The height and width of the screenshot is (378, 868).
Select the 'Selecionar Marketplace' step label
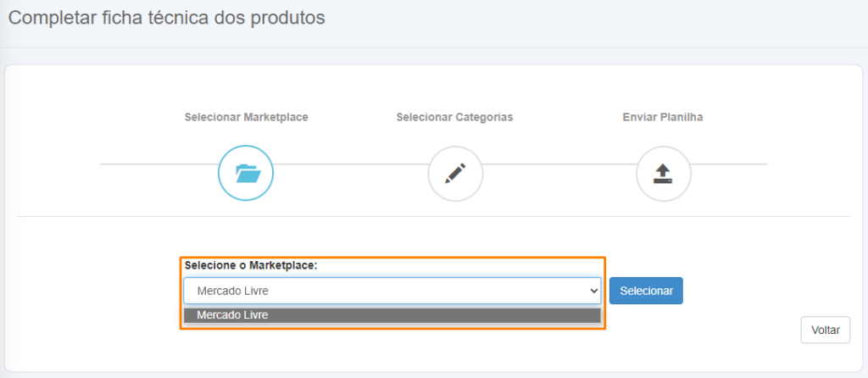point(247,117)
